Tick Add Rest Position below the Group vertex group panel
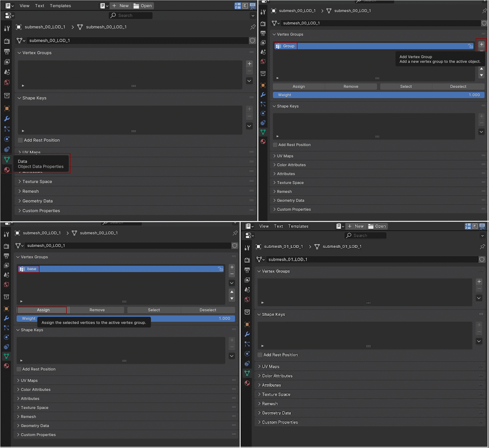This screenshot has height=448, width=489. point(275,145)
